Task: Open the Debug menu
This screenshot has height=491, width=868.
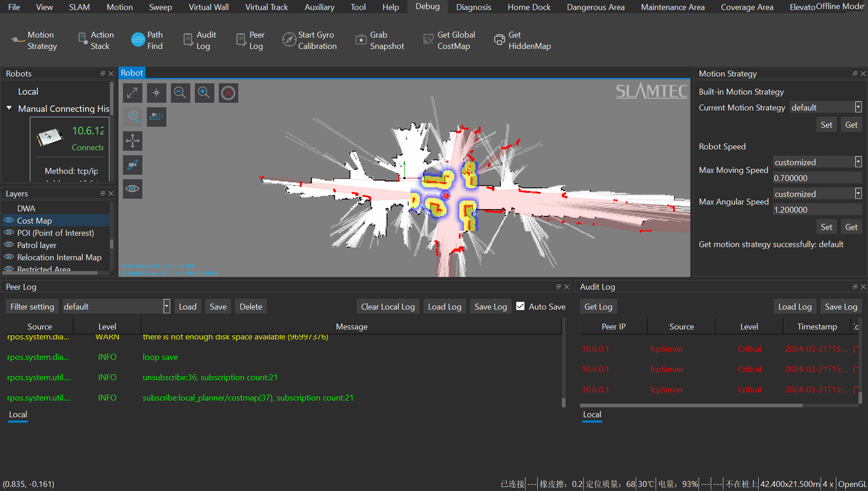Action: 427,7
